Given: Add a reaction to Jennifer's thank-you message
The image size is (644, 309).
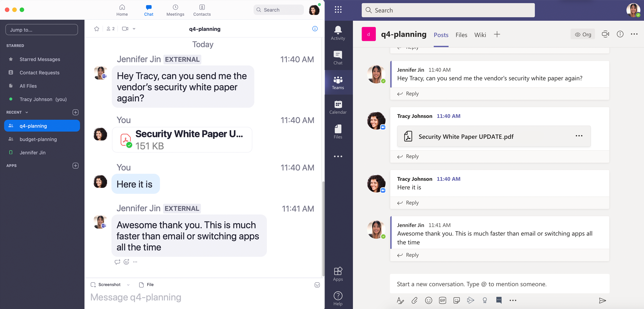Looking at the screenshot, I should [x=126, y=262].
